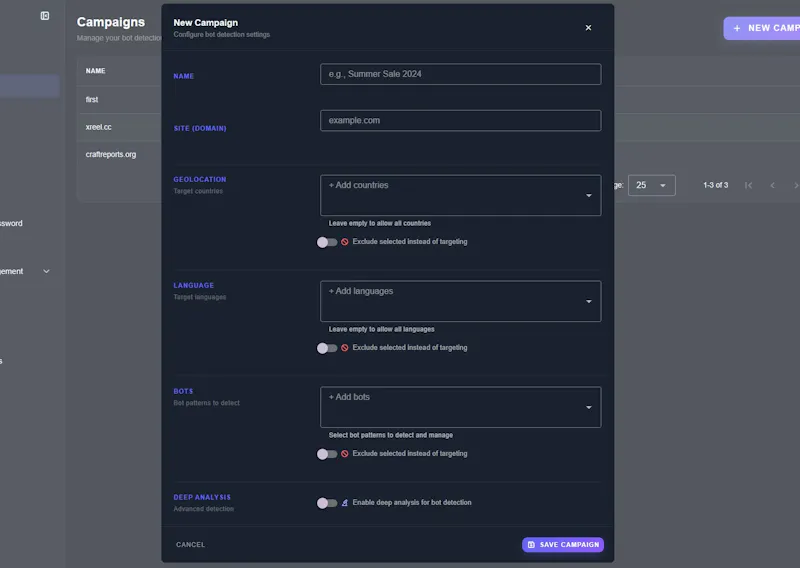The height and width of the screenshot is (568, 800).
Task: Click the Language exclude prohibited icon
Action: coord(345,348)
